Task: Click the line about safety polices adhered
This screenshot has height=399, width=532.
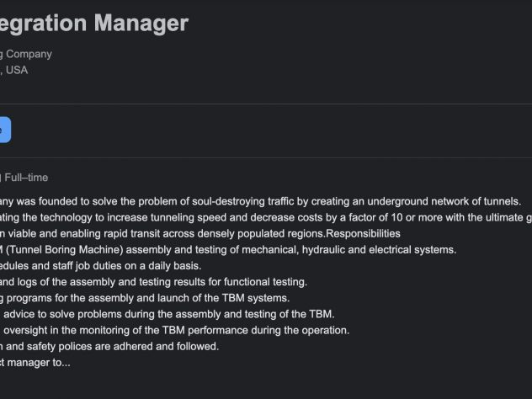Action: coord(109,347)
